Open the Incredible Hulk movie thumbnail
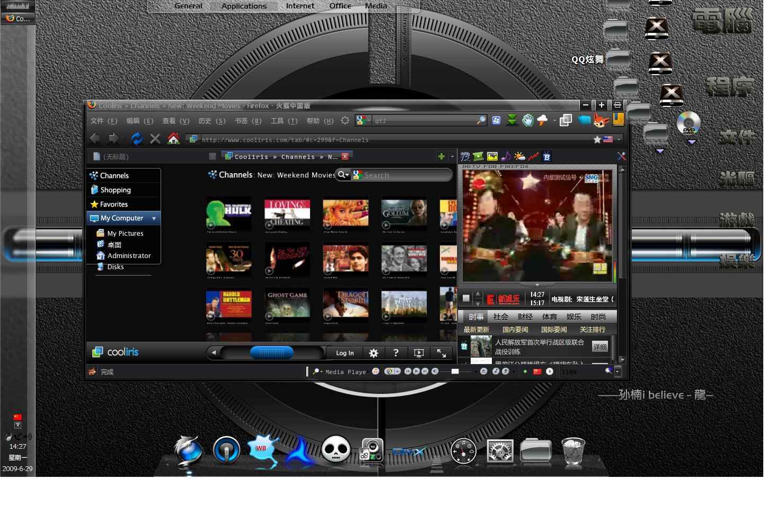 (x=229, y=214)
